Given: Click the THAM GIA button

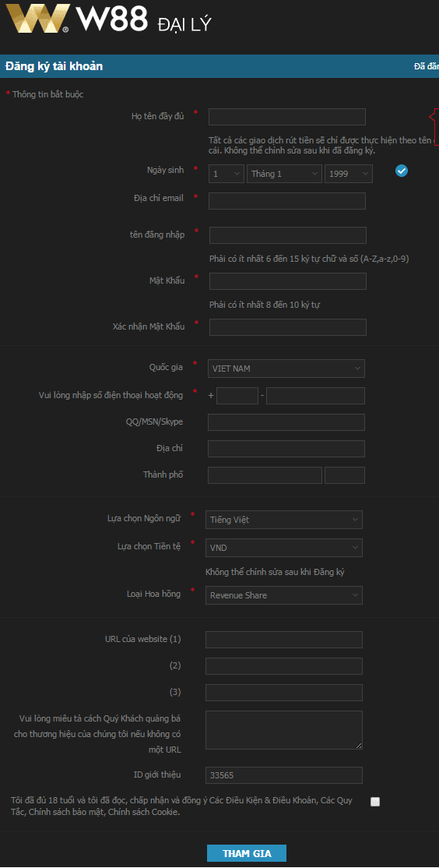Looking at the screenshot, I should 247,853.
